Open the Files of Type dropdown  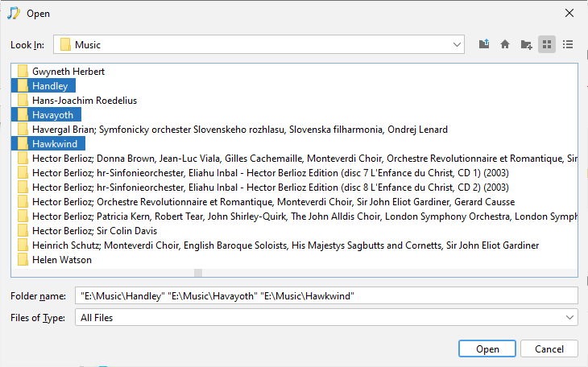tap(569, 318)
